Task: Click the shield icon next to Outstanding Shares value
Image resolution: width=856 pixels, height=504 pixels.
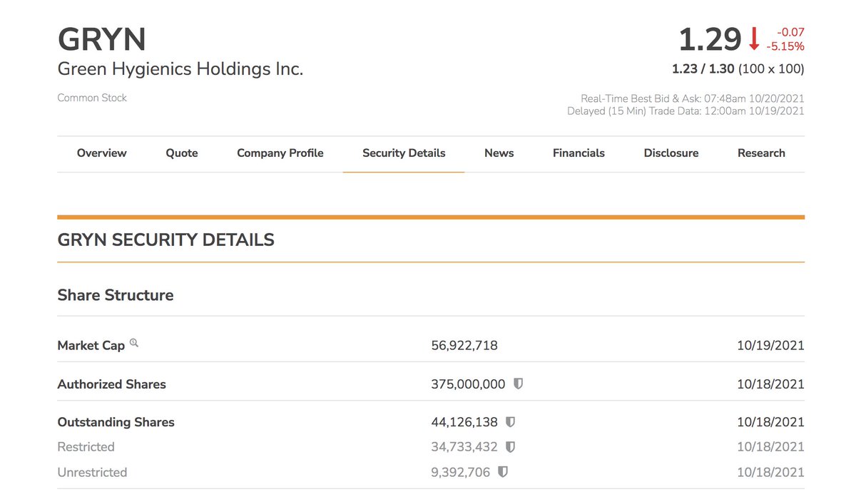Action: (510, 422)
